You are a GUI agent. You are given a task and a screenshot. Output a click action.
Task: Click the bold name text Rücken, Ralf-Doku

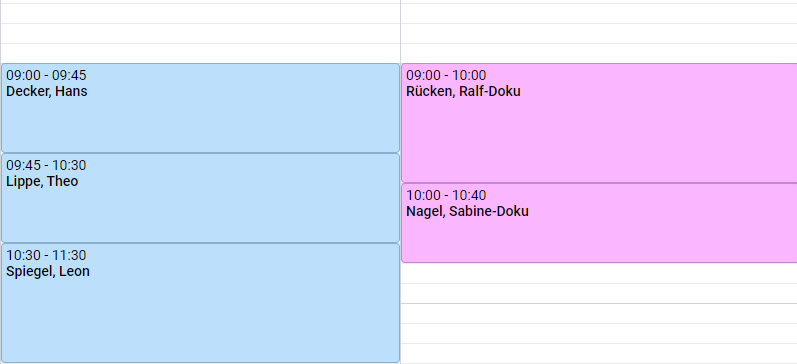464,92
